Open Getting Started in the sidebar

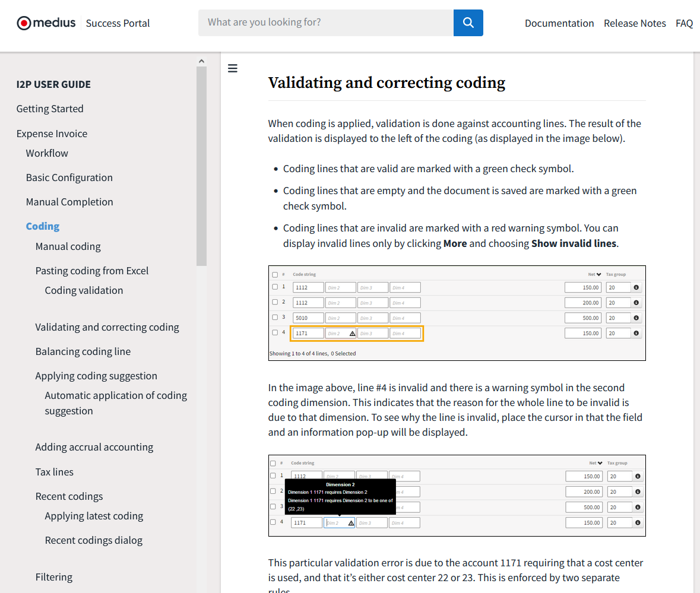[x=50, y=109]
